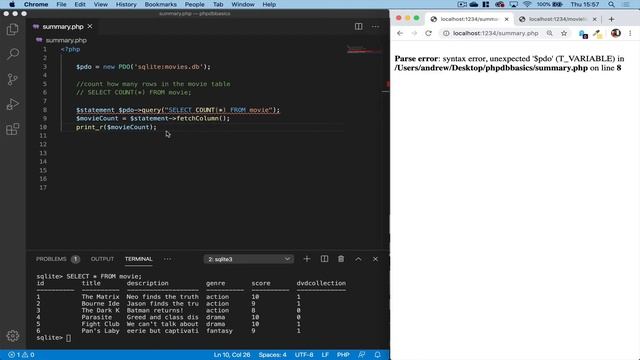Open Chrome three-dot menu

(x=630, y=33)
